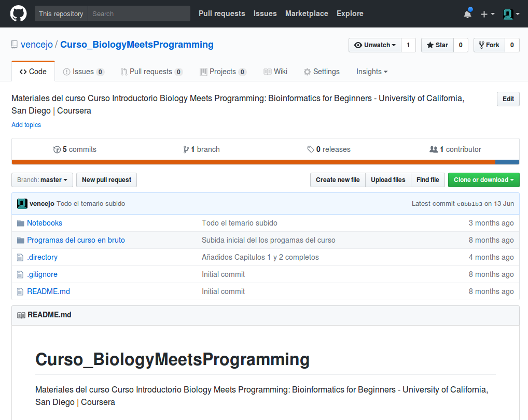Click the vencejo owner link
The width and height of the screenshot is (528, 420).
point(37,45)
